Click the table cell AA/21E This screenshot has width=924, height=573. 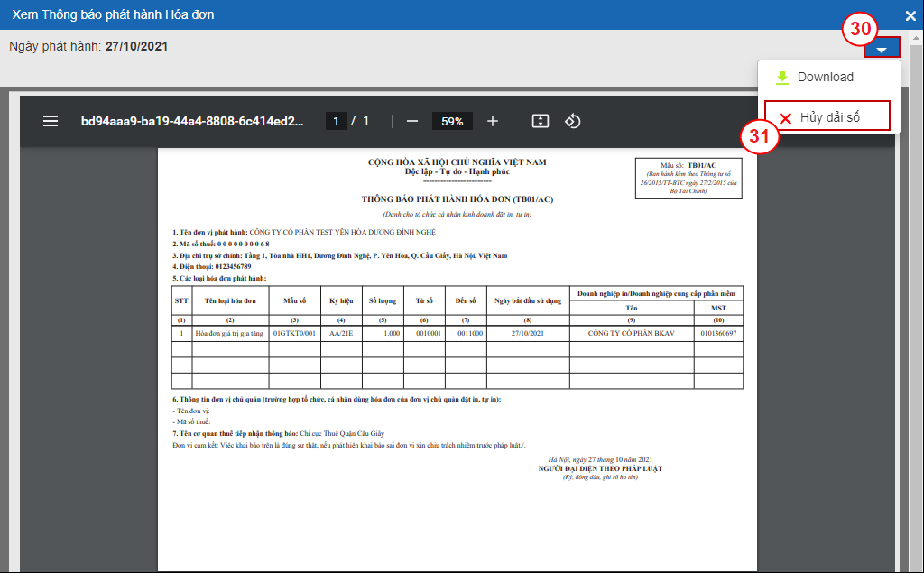click(341, 334)
